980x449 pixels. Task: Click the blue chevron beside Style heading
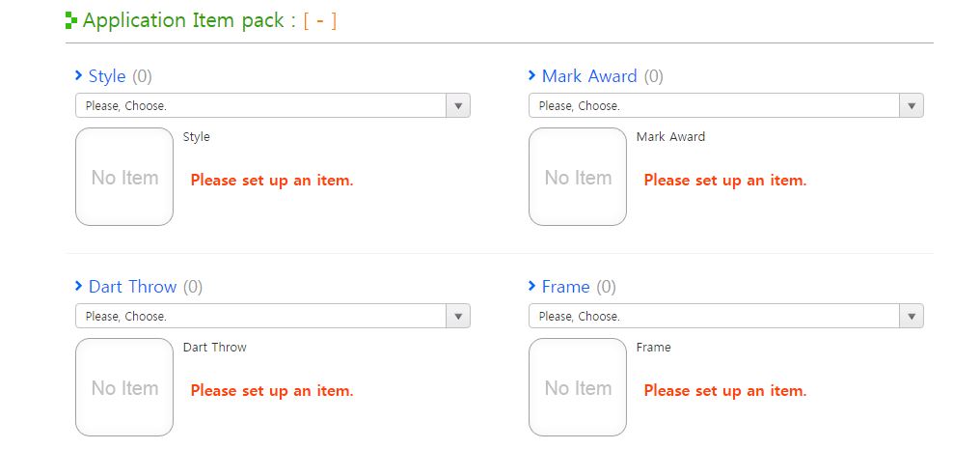79,75
